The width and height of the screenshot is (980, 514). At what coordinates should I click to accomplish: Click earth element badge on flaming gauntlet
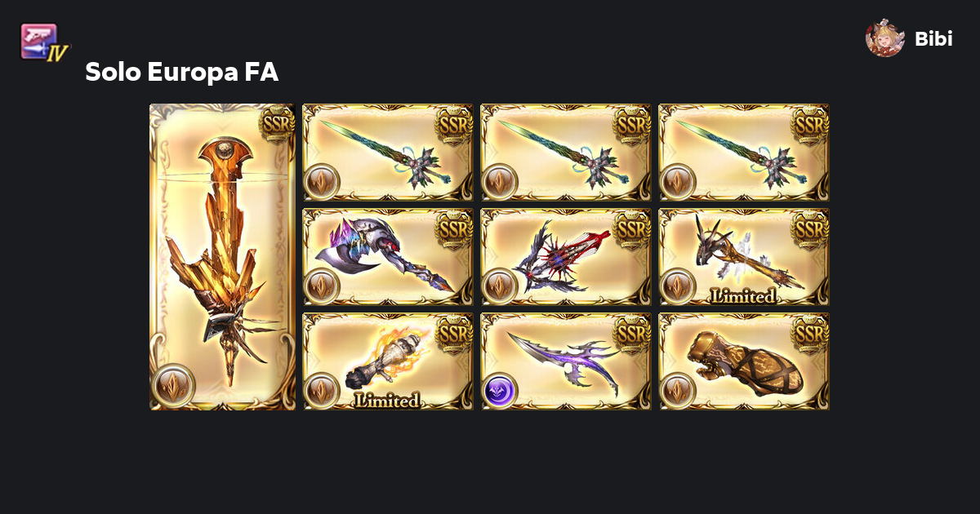click(x=322, y=391)
